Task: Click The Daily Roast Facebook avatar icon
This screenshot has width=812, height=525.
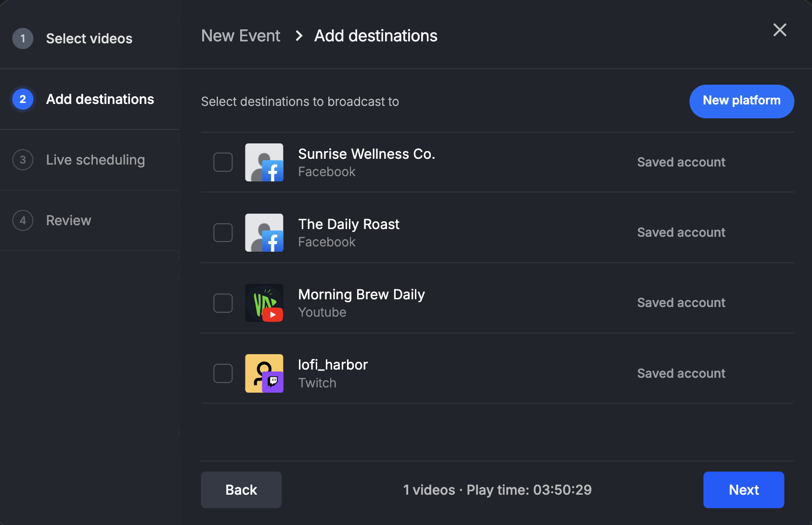Action: (x=264, y=232)
